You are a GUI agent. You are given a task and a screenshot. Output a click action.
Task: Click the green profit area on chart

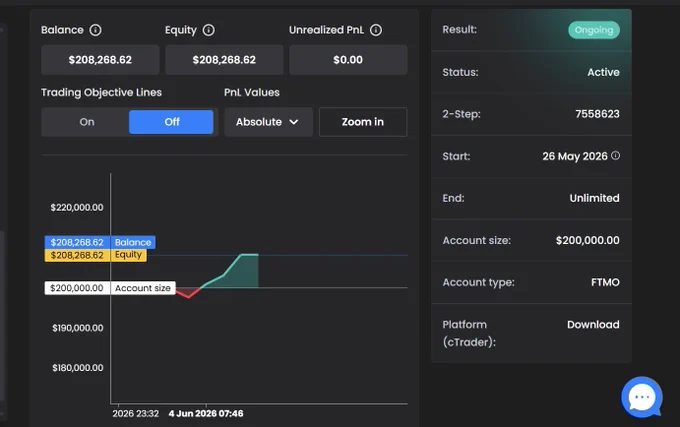pos(241,275)
